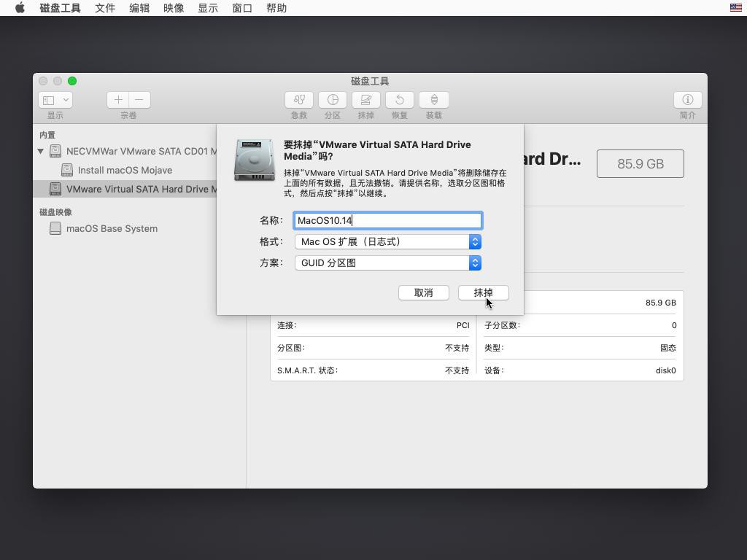
Task: Click the Info 简介 toolbar icon
Action: click(687, 99)
